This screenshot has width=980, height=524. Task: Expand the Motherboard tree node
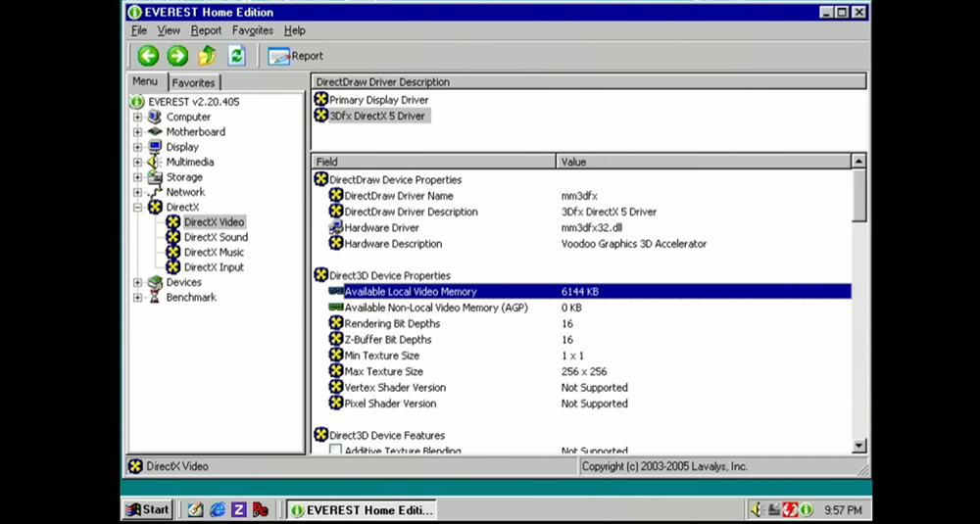click(137, 132)
